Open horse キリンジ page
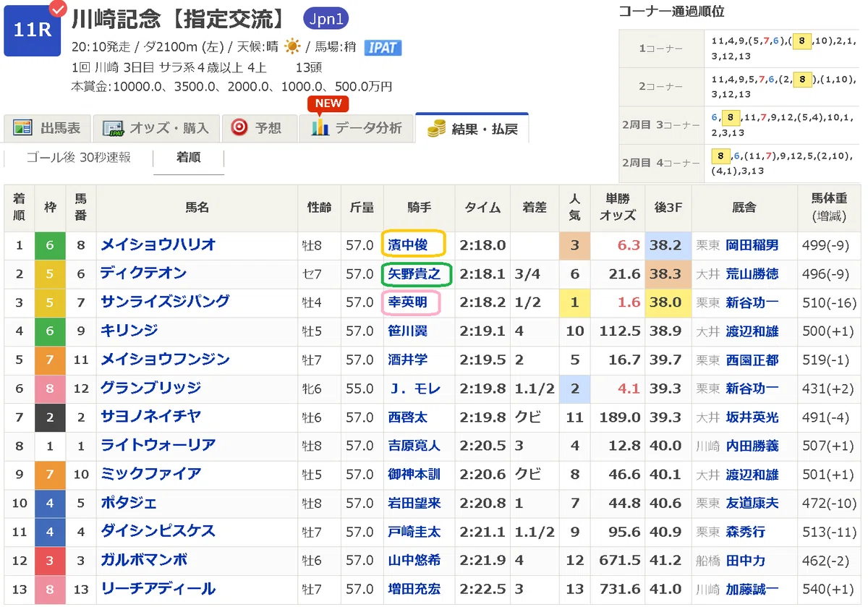Screen dimensions: 868x607 [129, 331]
